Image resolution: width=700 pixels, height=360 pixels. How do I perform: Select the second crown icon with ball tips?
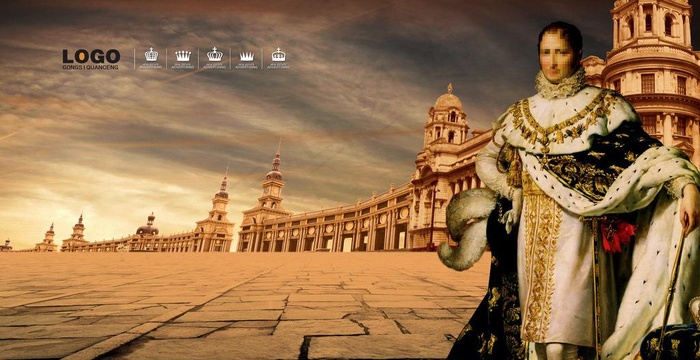[x=183, y=56]
